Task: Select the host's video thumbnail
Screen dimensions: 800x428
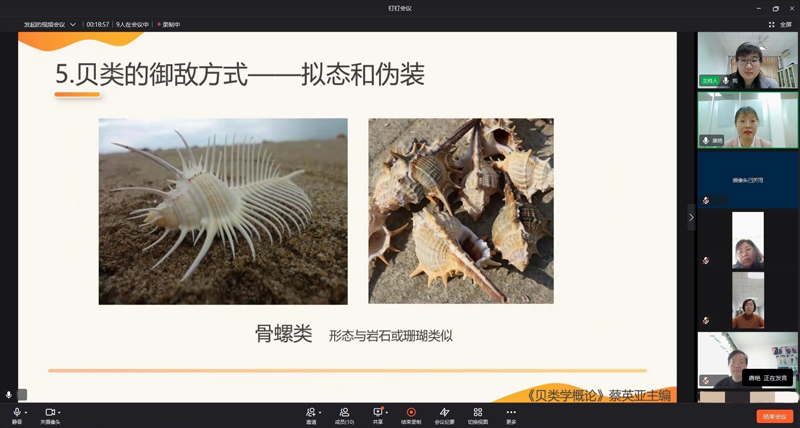Action: [x=747, y=59]
